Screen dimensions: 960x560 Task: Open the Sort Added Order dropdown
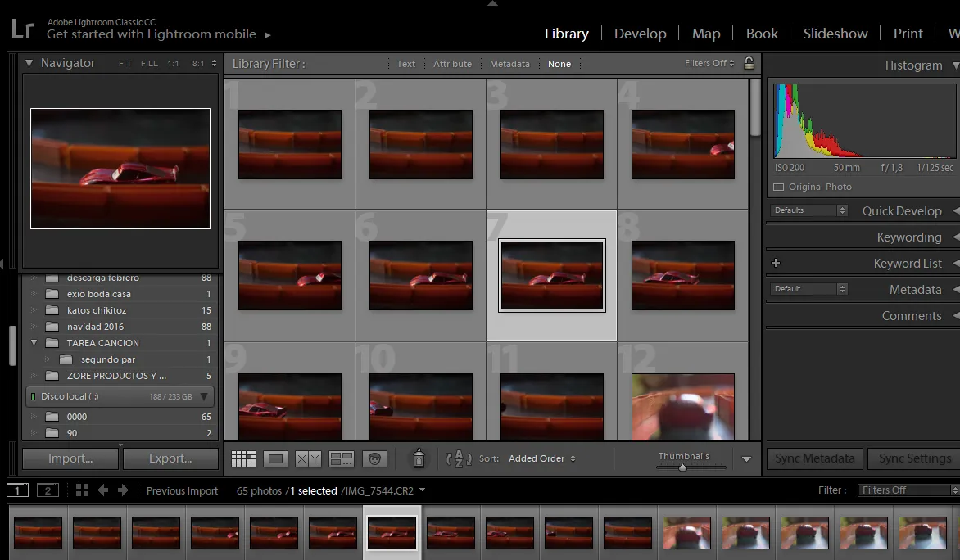coord(541,458)
